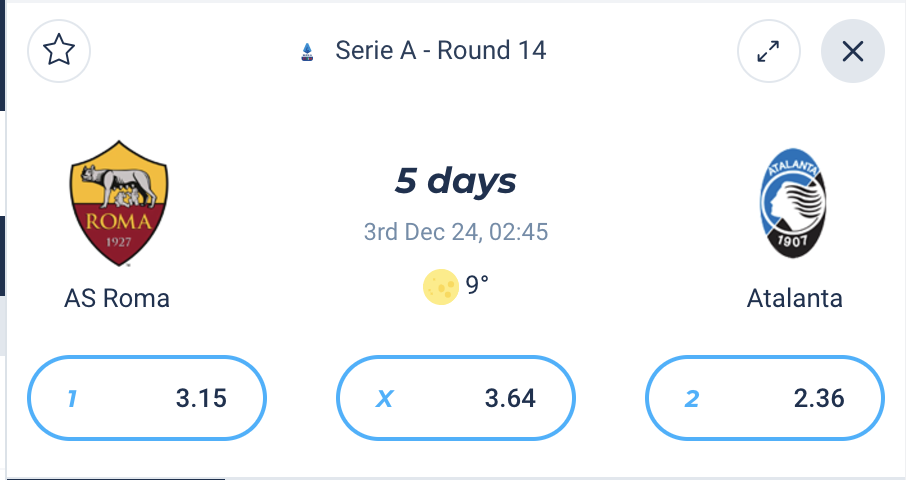Click the 5 days countdown text
Viewport: 906px width, 480px height.
[x=455, y=181]
